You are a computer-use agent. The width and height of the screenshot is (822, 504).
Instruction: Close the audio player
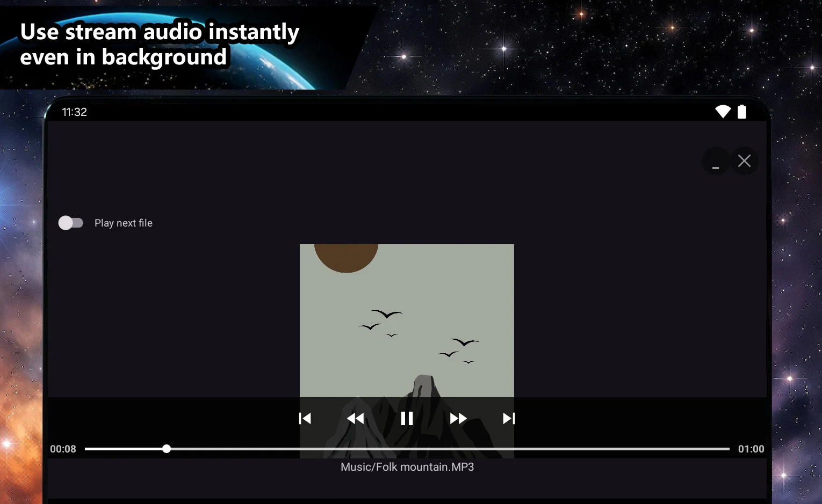744,161
